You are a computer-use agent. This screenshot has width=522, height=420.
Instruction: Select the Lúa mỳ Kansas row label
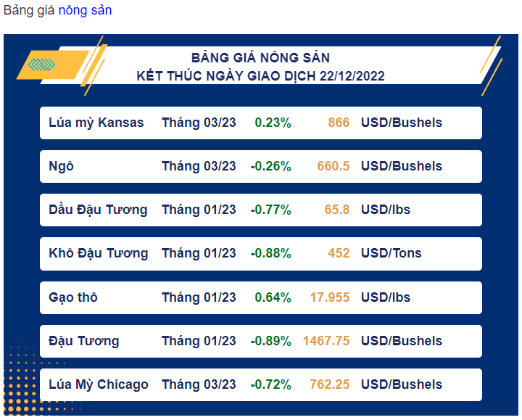tap(96, 123)
